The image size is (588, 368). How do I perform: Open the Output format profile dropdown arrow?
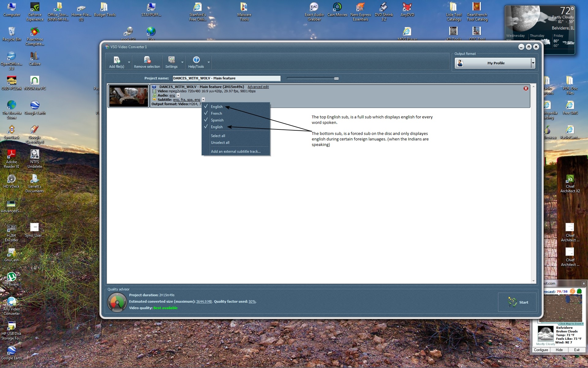[x=533, y=63]
